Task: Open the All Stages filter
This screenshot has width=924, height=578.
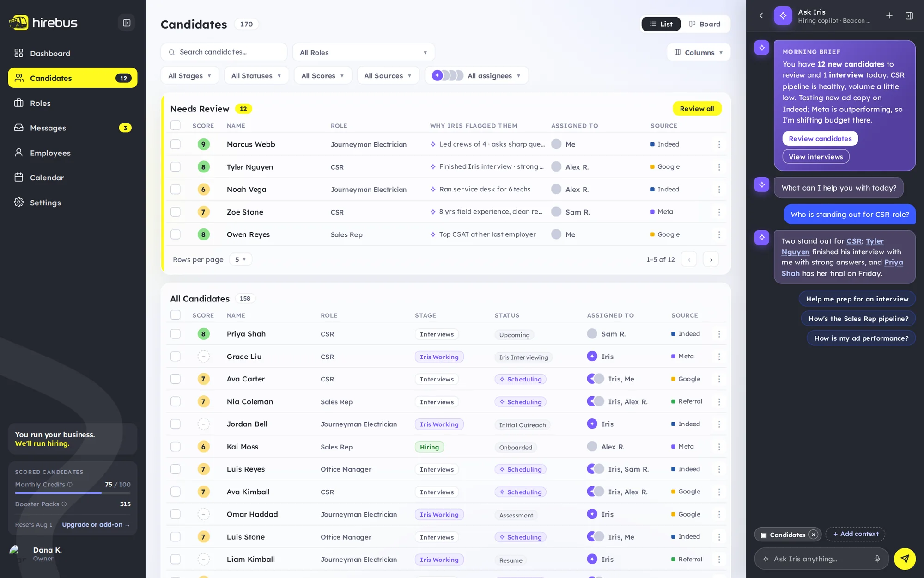Action: pyautogui.click(x=189, y=75)
